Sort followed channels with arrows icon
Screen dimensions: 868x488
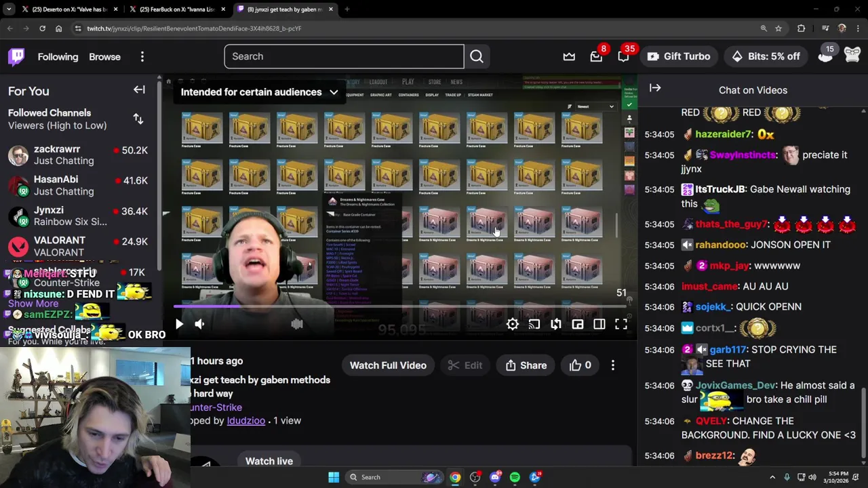(138, 119)
